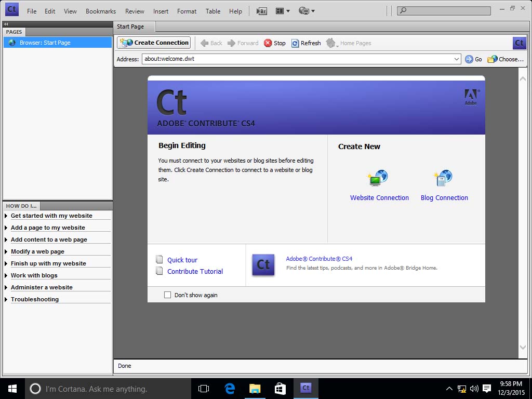
Task: Open the address bar history dropdown arrow
Action: point(457,59)
